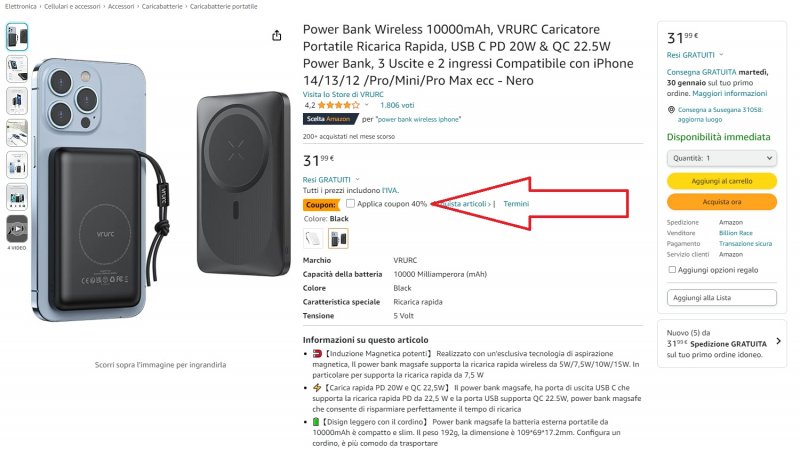The image size is (800, 450).
Task: Select the black color swatch
Action: (x=338, y=237)
